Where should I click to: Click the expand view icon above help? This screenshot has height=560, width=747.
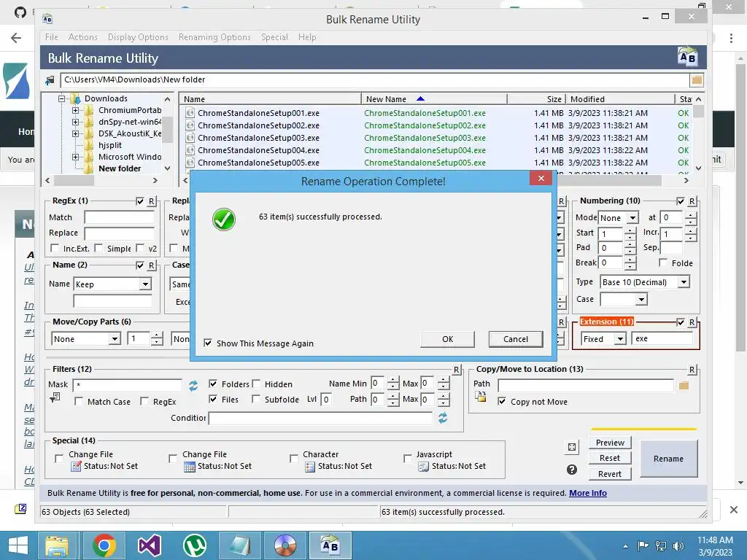572,447
